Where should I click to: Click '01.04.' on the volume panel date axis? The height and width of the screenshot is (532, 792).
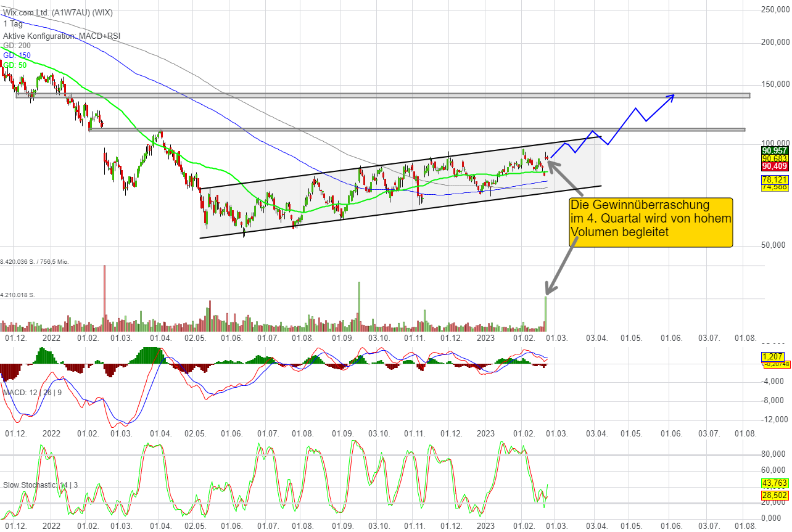pos(162,338)
